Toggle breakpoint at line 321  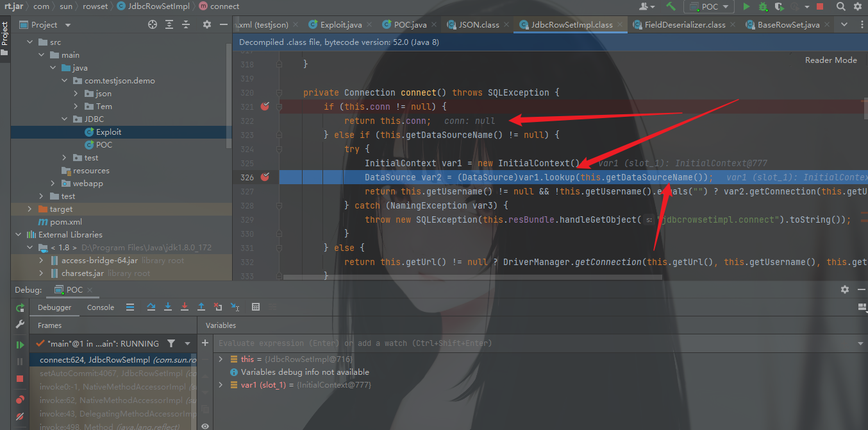[x=265, y=107]
